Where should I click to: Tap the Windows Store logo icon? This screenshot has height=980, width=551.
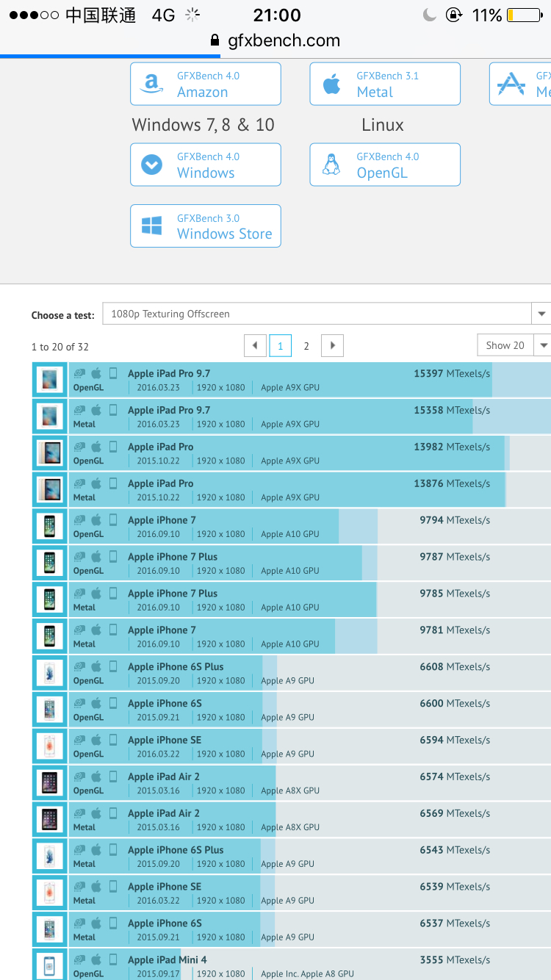tap(152, 226)
